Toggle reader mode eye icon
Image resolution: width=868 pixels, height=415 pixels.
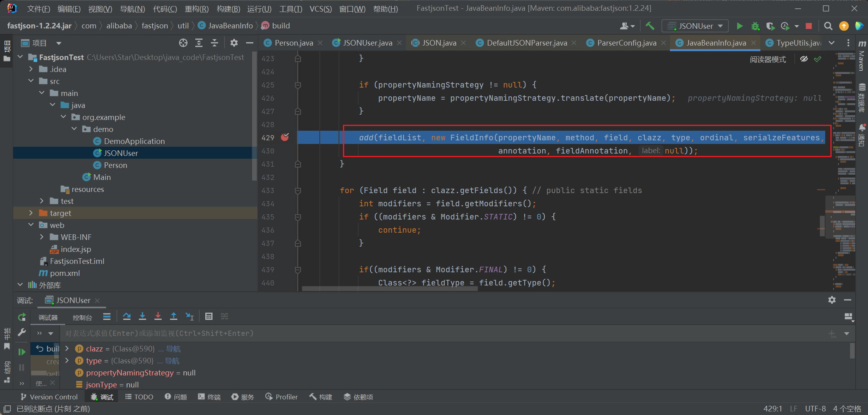coord(804,59)
